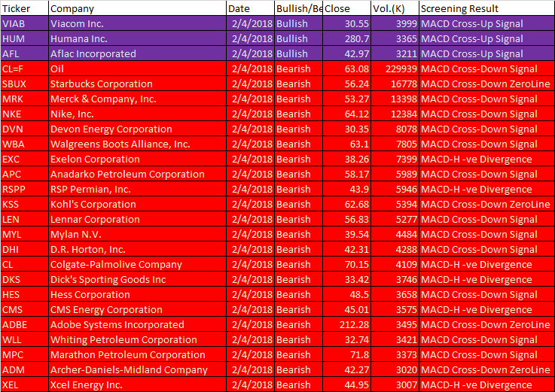Select MYL MACD Cross-Down Signal result

click(486, 234)
